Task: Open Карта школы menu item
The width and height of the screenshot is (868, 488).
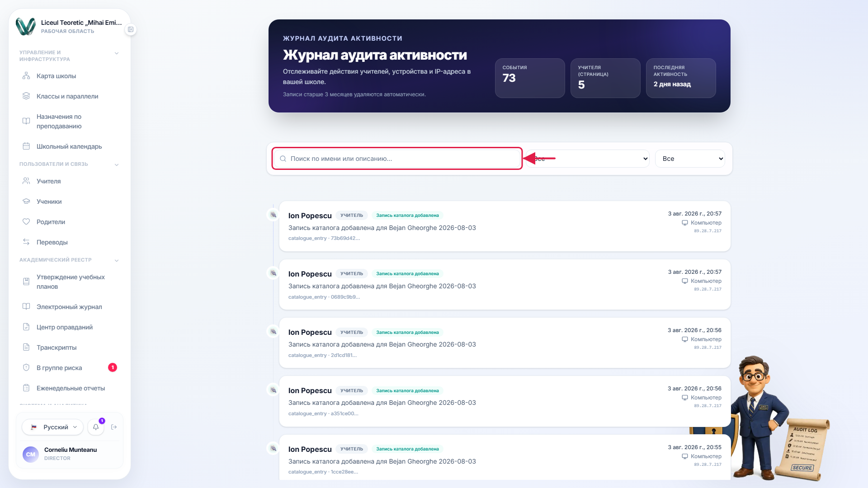Action: pyautogui.click(x=70, y=76)
